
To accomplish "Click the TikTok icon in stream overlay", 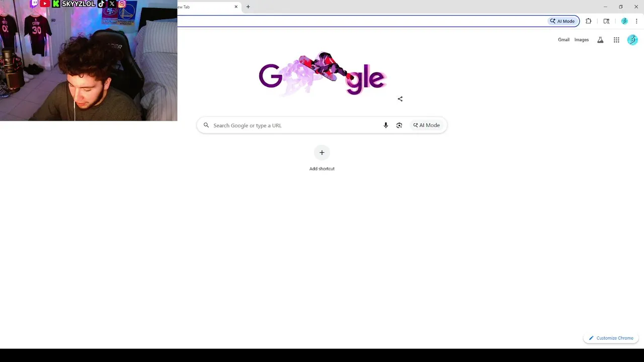I will [x=101, y=4].
